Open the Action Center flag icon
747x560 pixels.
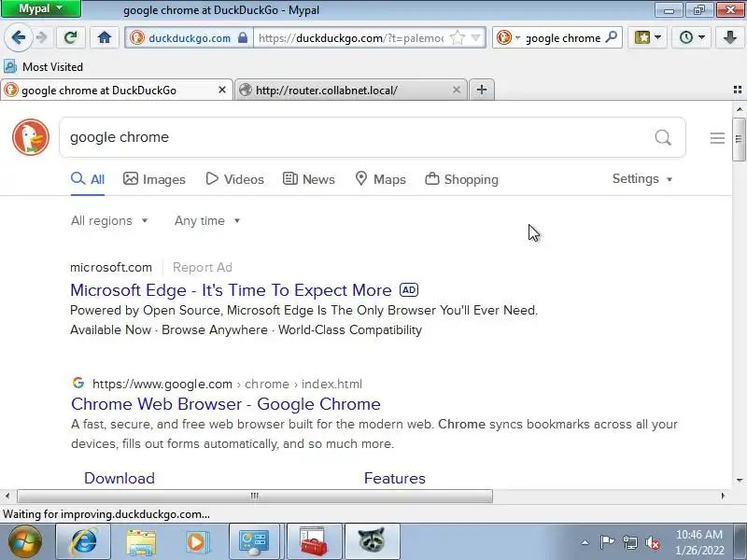pos(607,542)
